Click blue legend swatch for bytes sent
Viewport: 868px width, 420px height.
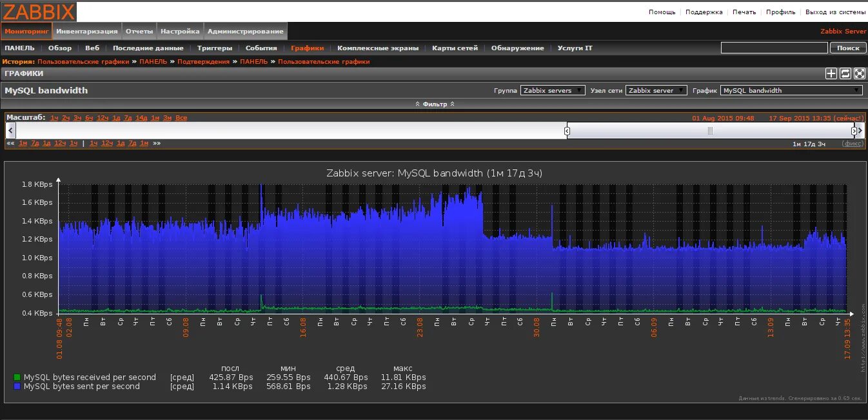17,387
